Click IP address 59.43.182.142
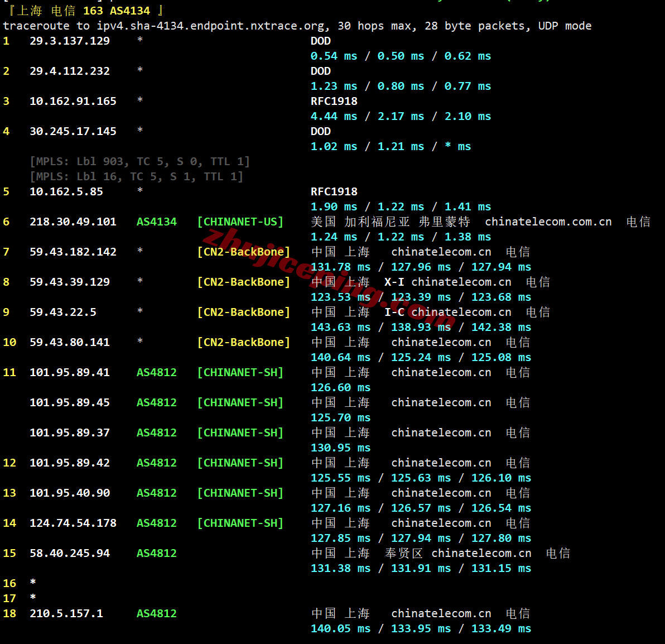The image size is (665, 644). [73, 252]
